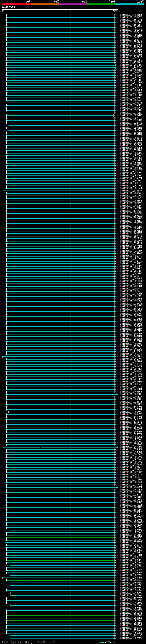The height and width of the screenshot is (644, 146).
Task: Select hit label UniRef100_B4FPT8
Action: (131, 27)
